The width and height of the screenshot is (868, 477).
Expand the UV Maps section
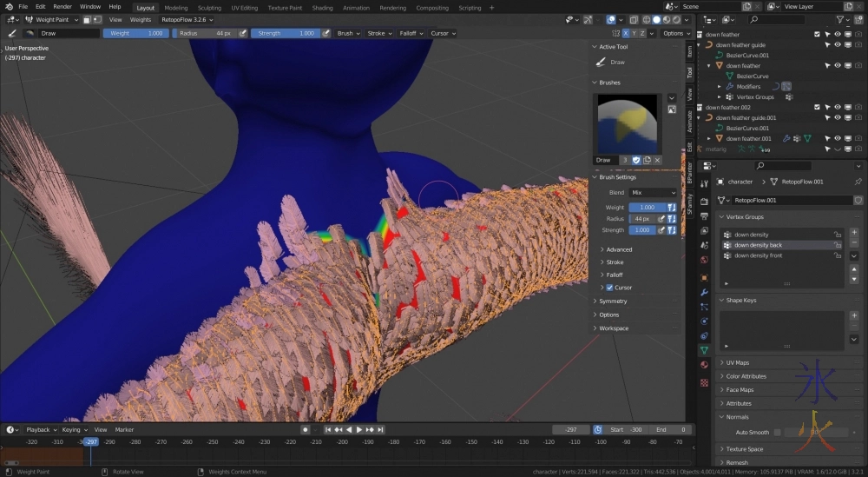tap(738, 362)
